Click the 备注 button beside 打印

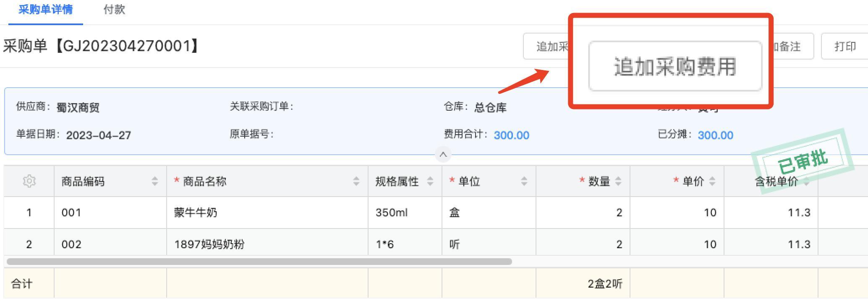[791, 46]
